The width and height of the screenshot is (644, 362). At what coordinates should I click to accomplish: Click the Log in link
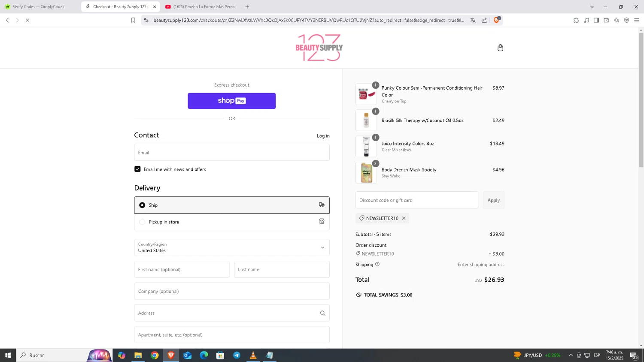point(323,136)
